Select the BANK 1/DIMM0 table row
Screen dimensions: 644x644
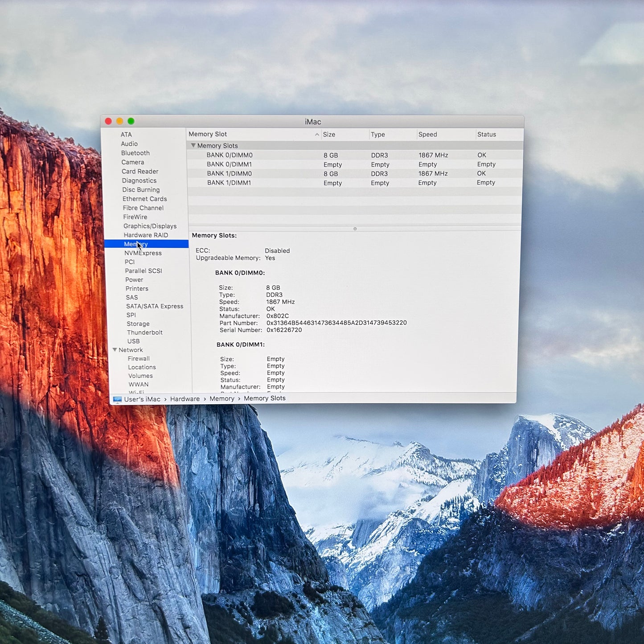(355, 174)
